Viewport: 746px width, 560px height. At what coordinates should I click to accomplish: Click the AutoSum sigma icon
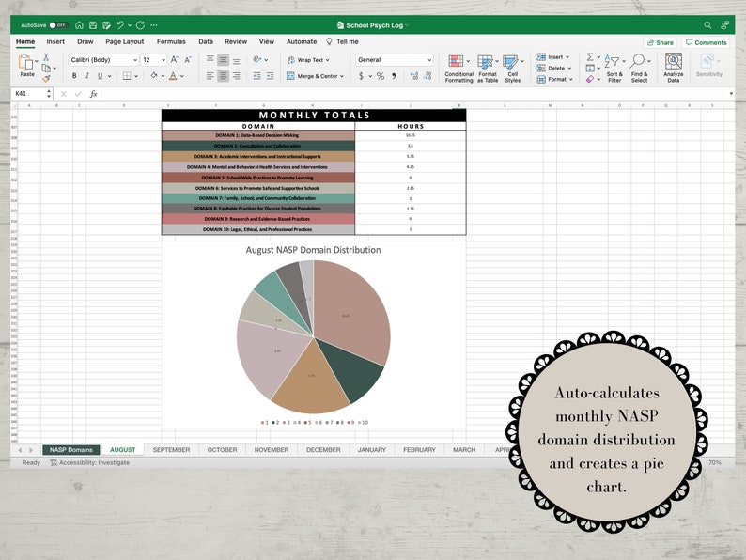(x=590, y=57)
